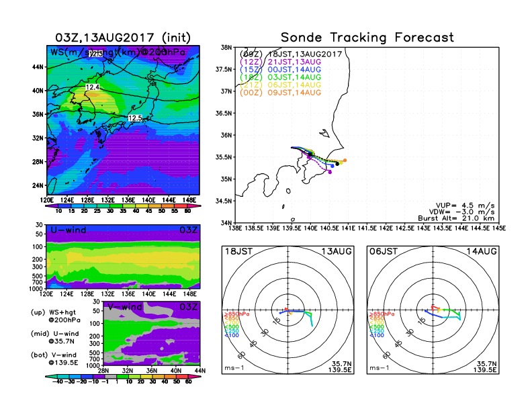The height and width of the screenshot is (411, 532).
Task: Click the purple track endpoint dot
Action: [x=330, y=173]
